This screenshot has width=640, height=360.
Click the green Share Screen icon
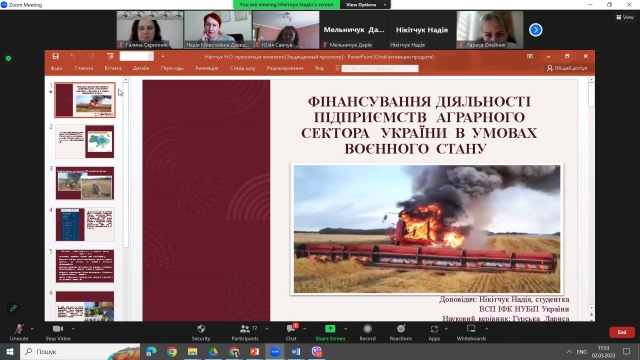[x=330, y=329]
